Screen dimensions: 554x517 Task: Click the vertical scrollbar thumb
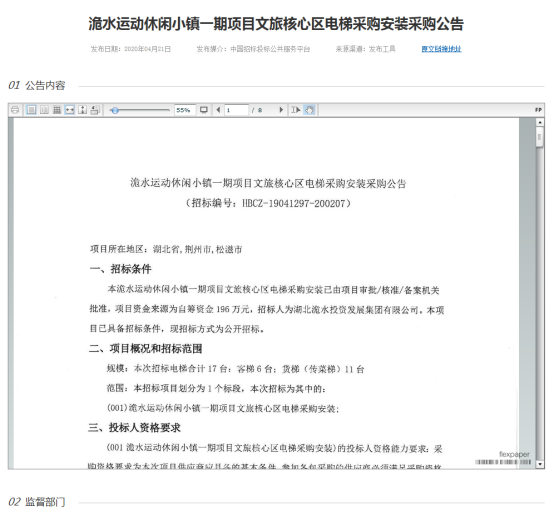tap(540, 137)
